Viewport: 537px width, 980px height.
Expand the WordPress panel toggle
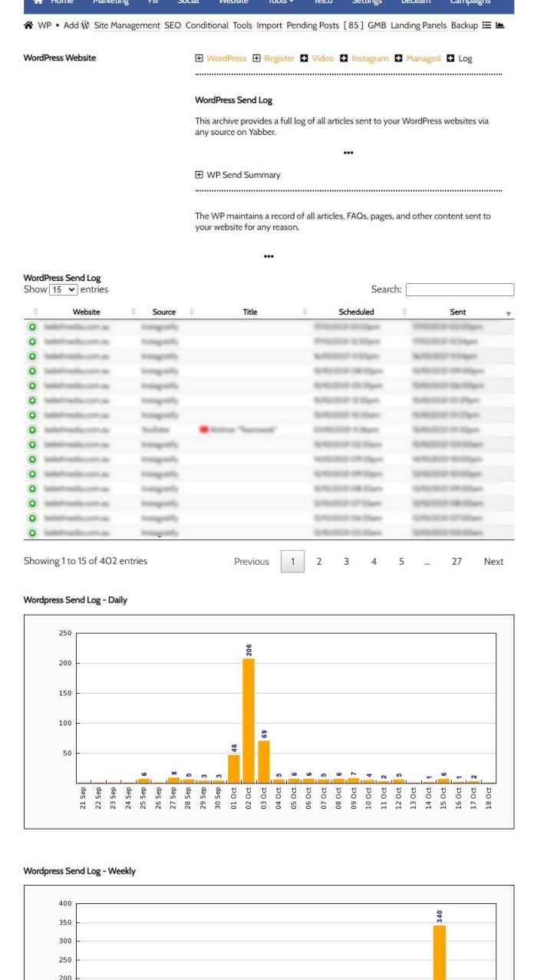[x=199, y=58]
